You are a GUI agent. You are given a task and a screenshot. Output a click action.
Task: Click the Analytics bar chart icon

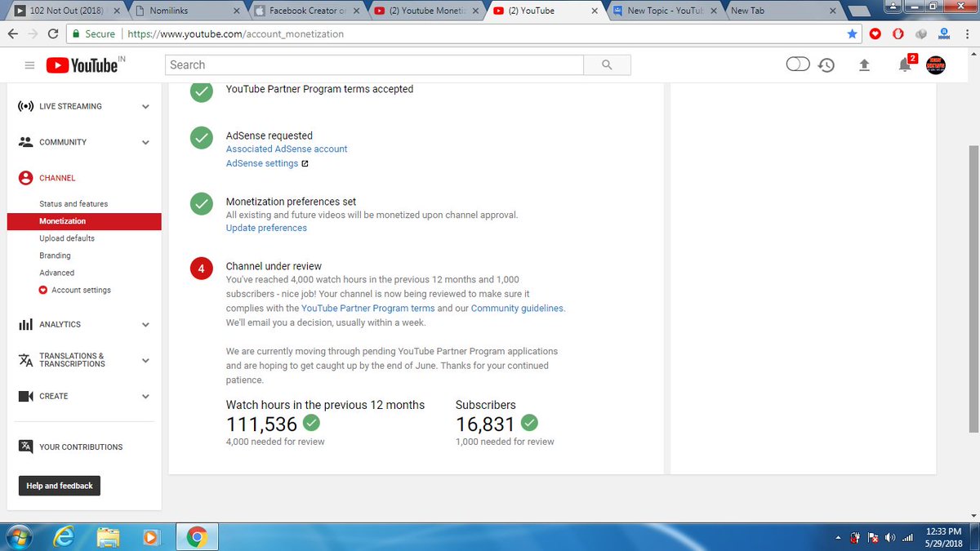tap(25, 324)
